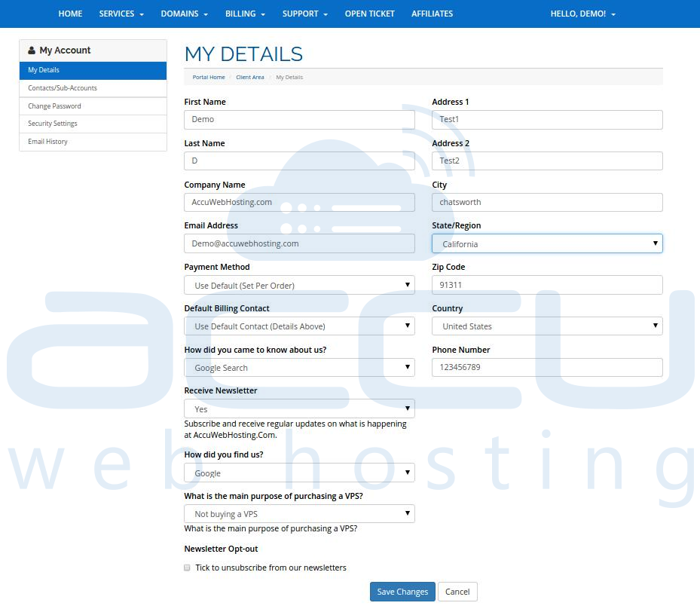Click the Address 2 field
Viewport: 700px width, 612px height.
547,161
